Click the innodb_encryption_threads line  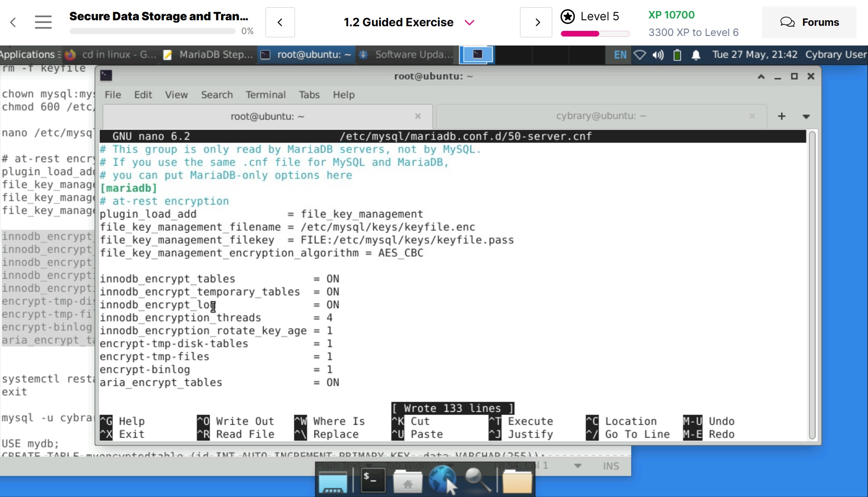[216, 318]
